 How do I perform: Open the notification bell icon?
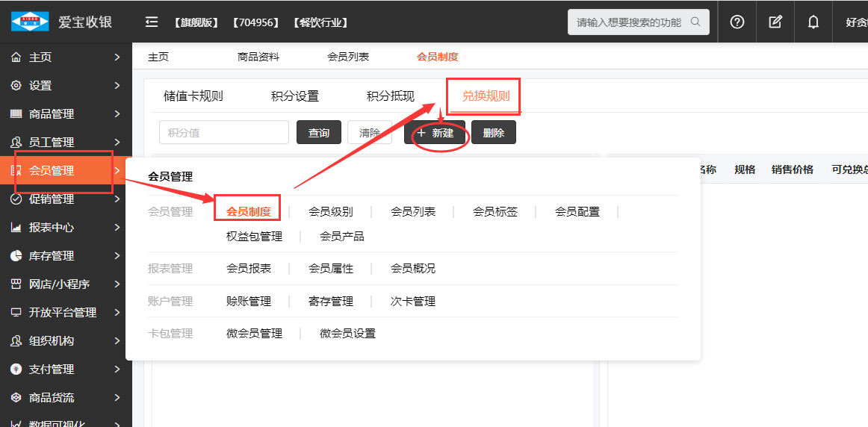pyautogui.click(x=813, y=22)
